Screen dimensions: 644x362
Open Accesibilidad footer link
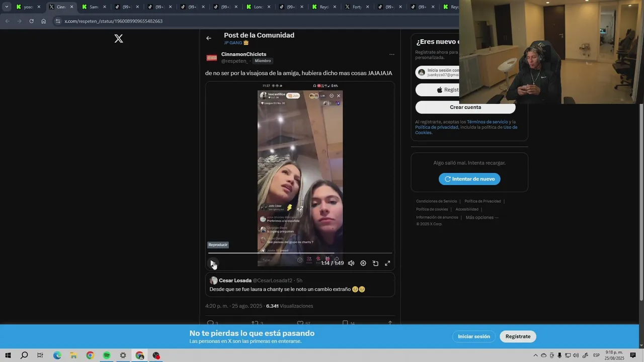(467, 209)
